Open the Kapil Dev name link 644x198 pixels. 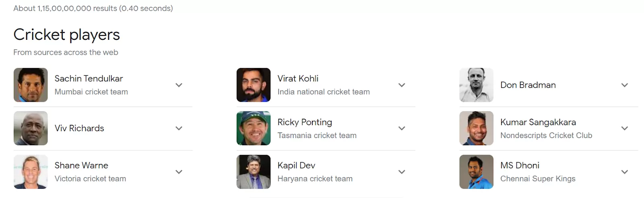click(x=296, y=165)
